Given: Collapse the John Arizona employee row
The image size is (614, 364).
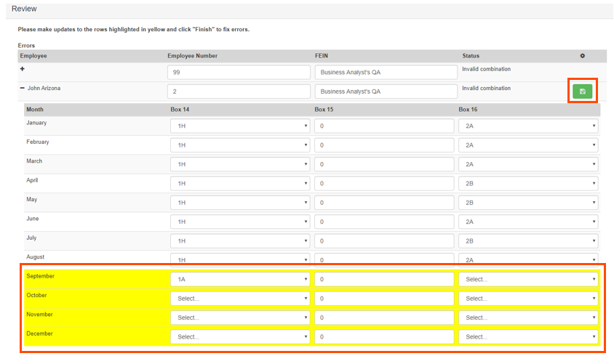Looking at the screenshot, I should (x=23, y=89).
